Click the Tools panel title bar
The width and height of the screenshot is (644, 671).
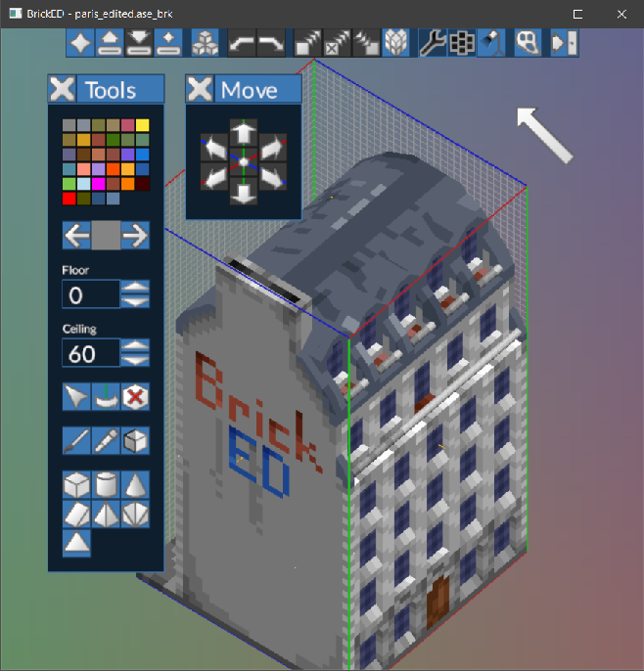coord(120,89)
